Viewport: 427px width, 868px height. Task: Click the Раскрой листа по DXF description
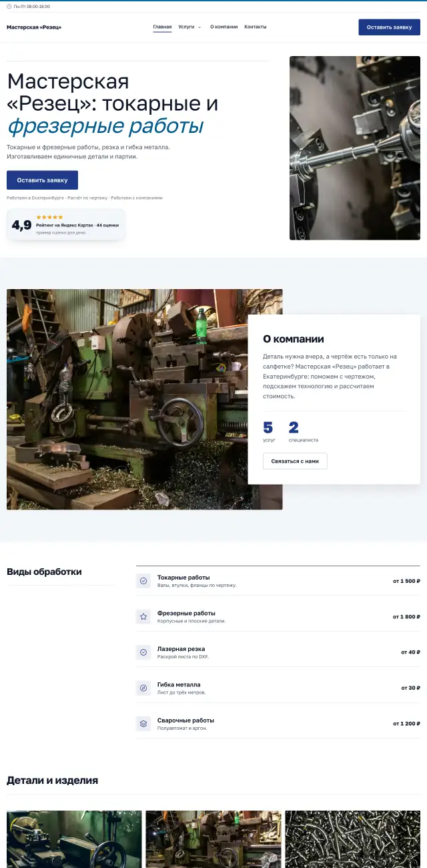coord(183,657)
